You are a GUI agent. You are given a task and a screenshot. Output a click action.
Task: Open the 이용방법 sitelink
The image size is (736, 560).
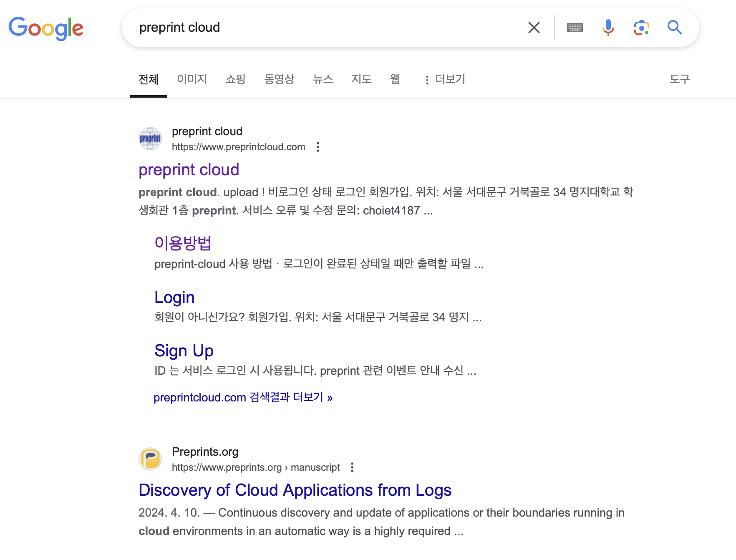(x=183, y=243)
